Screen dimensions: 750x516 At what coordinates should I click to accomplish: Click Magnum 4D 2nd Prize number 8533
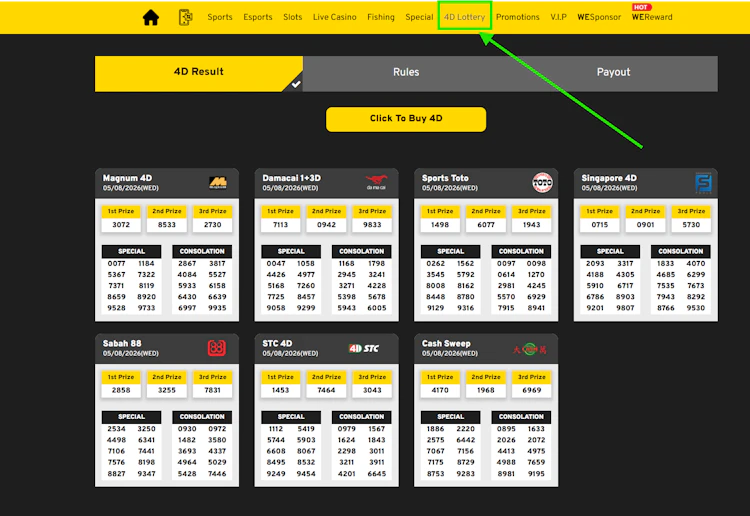click(x=167, y=225)
